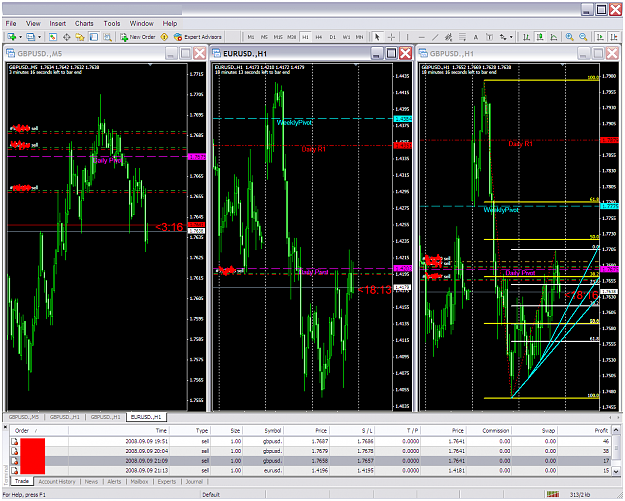Expand the New Chart dropdown arrow
This screenshot has height=501, width=625.
pyautogui.click(x=20, y=37)
